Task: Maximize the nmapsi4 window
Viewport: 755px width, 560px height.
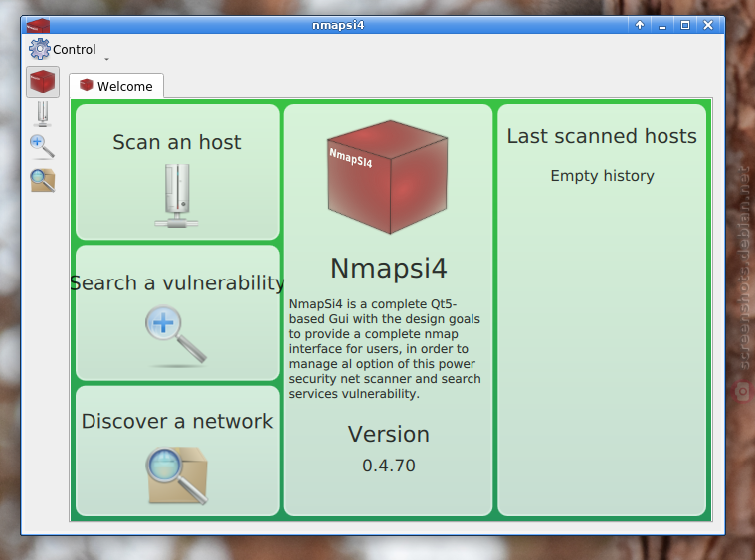Action: click(685, 25)
